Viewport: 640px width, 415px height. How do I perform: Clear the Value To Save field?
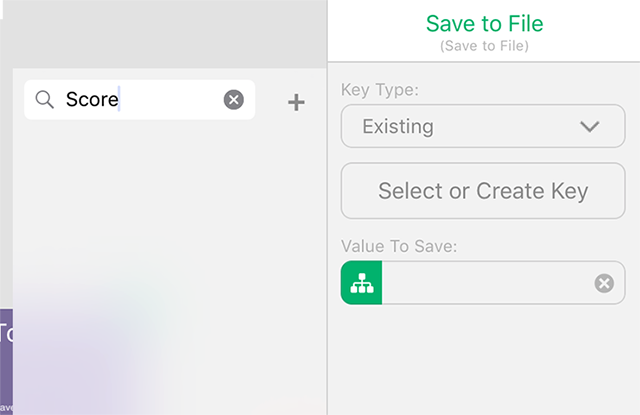(604, 283)
